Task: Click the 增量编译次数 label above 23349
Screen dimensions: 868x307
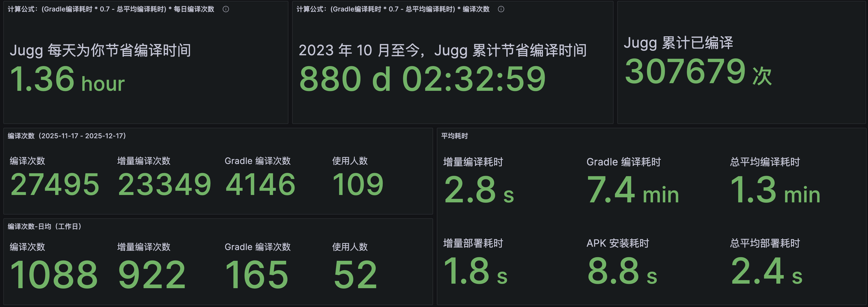Action: point(144,161)
